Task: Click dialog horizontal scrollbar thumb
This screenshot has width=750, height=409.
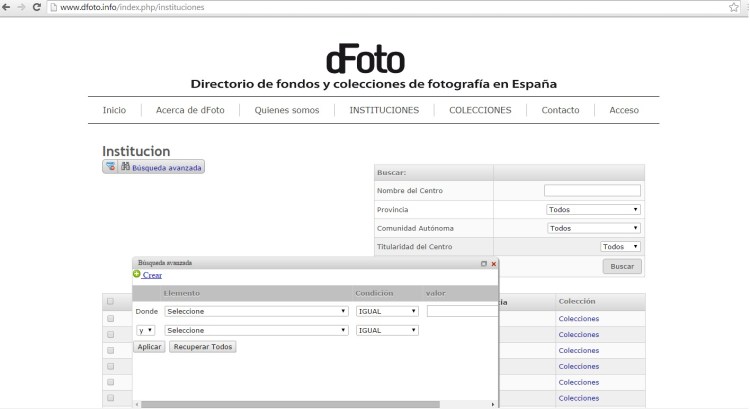Action: (x=290, y=404)
